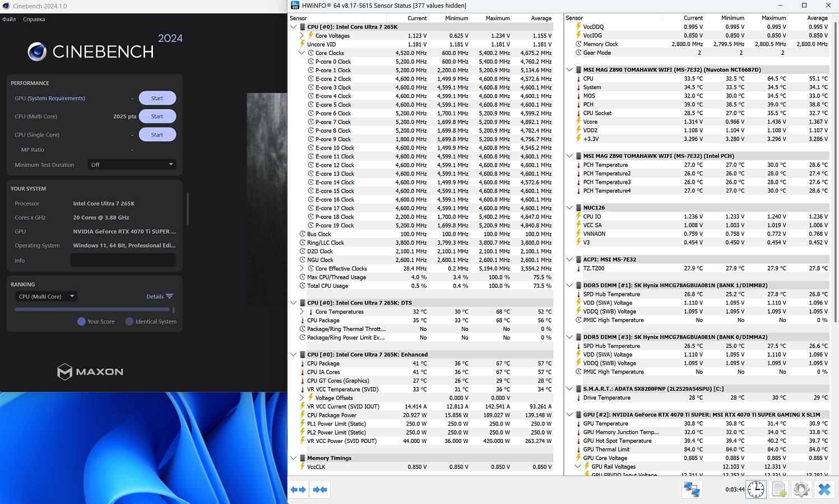Image resolution: width=839 pixels, height=504 pixels.
Task: Click the ranking progress bar in Cinebench
Action: [92, 309]
